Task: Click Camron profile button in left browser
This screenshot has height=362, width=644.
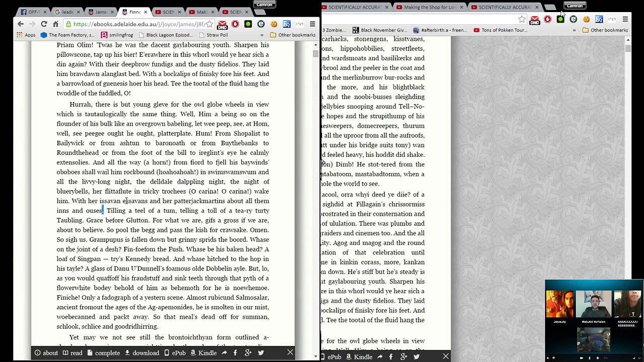Action: (x=264, y=5)
